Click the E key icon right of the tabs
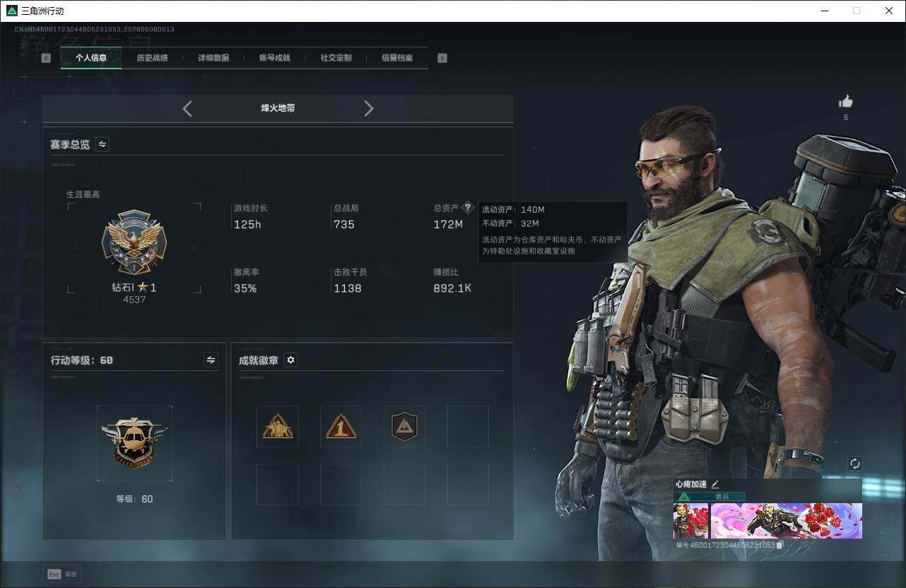The image size is (906, 588). 442,58
